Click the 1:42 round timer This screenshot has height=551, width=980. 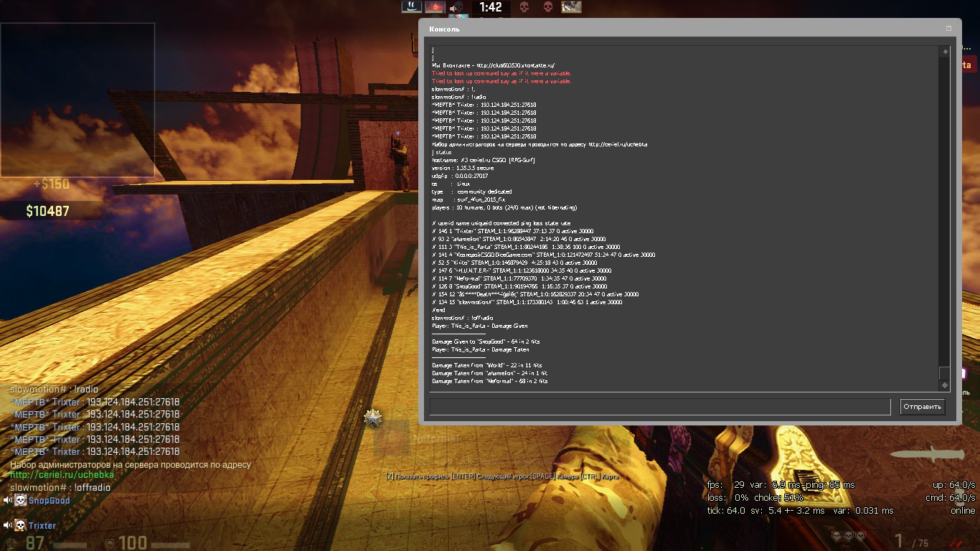(491, 7)
